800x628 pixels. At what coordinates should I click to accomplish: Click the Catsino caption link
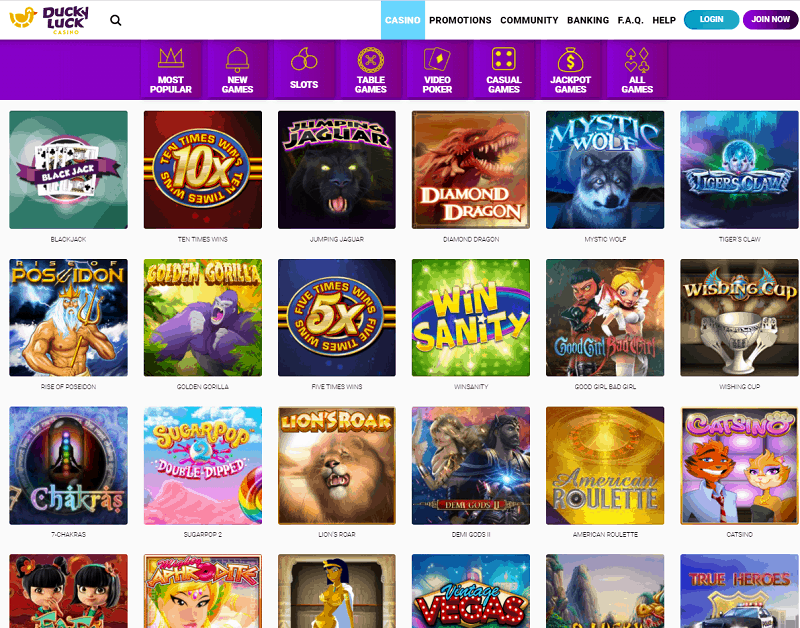[x=739, y=535]
